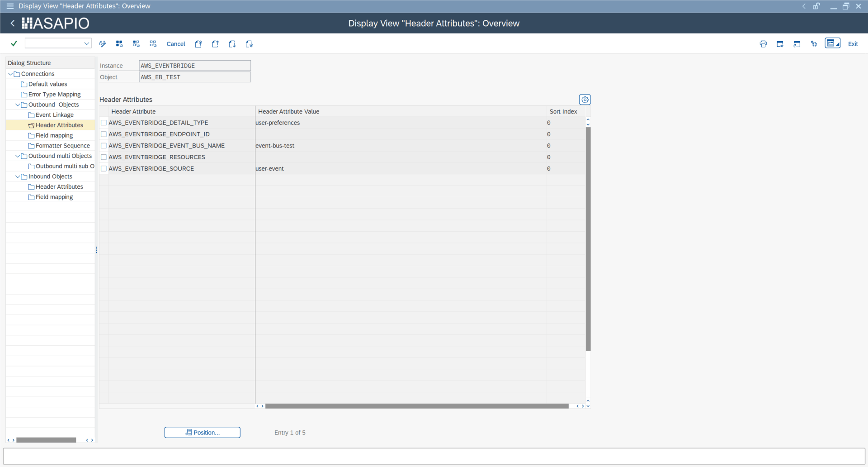Click the back arrow beside ASAPIO logo
Screen dimensions: 868x467
click(x=13, y=23)
